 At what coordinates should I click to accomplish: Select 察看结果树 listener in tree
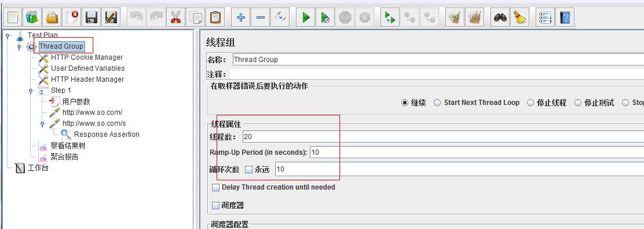68,146
